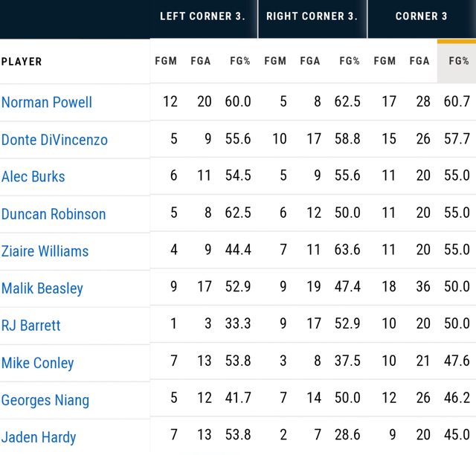
Task: Click the RIGHT CORNER 3 group header
Action: [312, 16]
